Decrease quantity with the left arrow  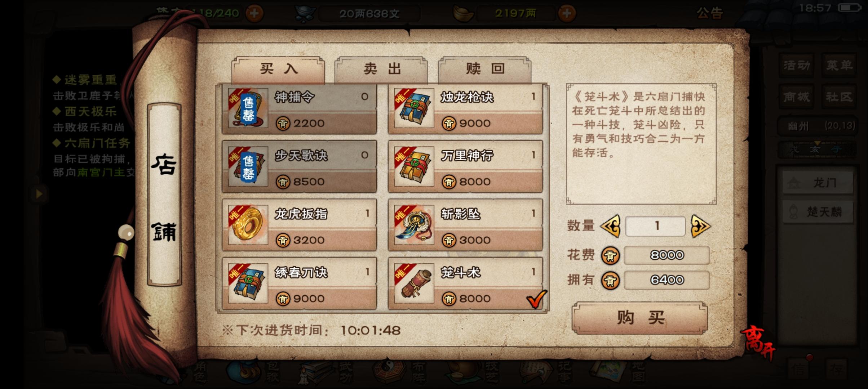(x=610, y=226)
